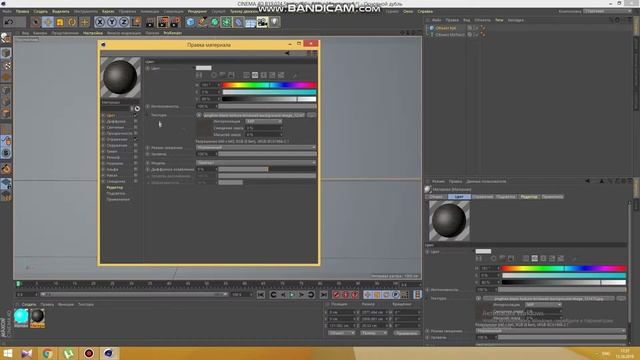The image size is (640, 360).
Task: Open the Editor section in material dialog
Action: [x=115, y=187]
